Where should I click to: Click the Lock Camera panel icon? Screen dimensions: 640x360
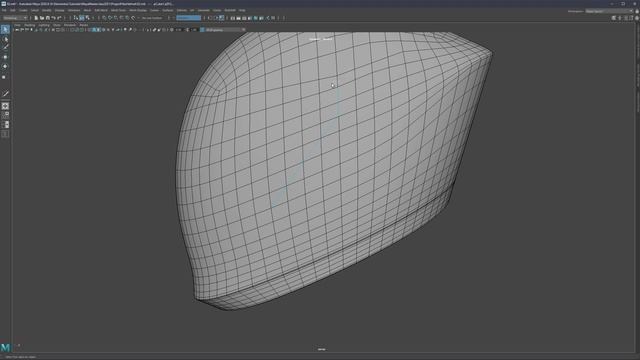(22, 30)
